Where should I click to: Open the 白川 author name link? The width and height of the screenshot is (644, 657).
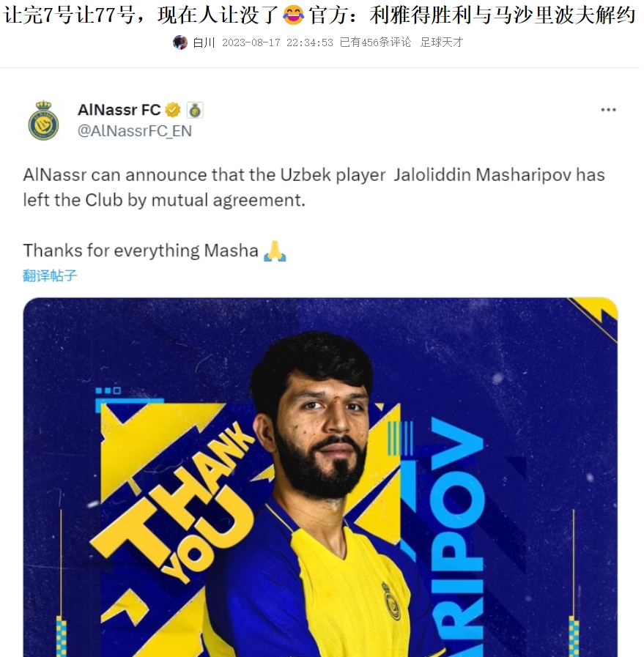pyautogui.click(x=204, y=42)
